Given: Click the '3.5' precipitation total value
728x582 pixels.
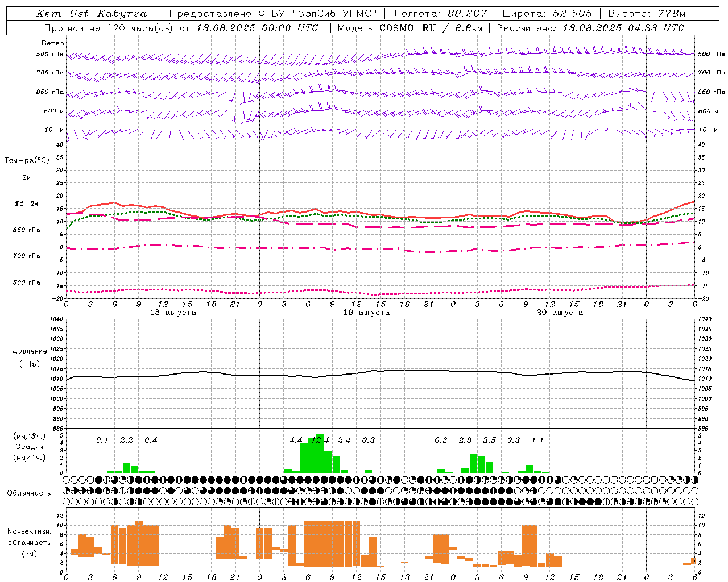Looking at the screenshot, I should tap(489, 440).
